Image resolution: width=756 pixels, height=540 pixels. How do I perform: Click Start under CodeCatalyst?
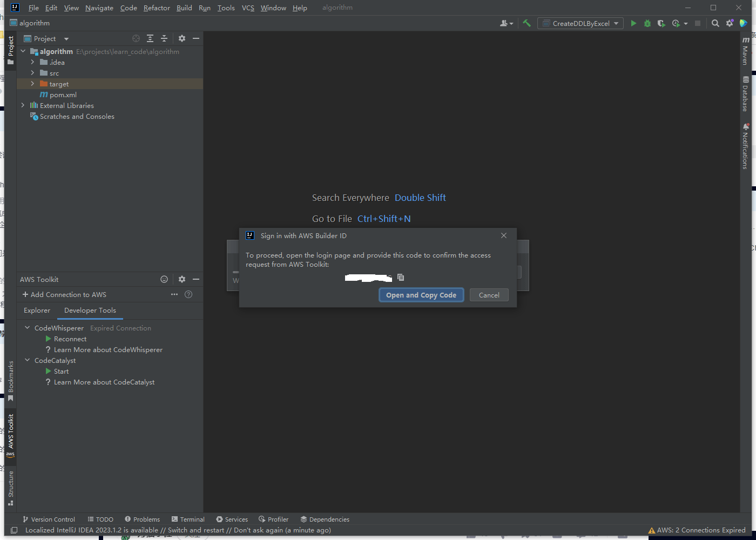click(61, 371)
